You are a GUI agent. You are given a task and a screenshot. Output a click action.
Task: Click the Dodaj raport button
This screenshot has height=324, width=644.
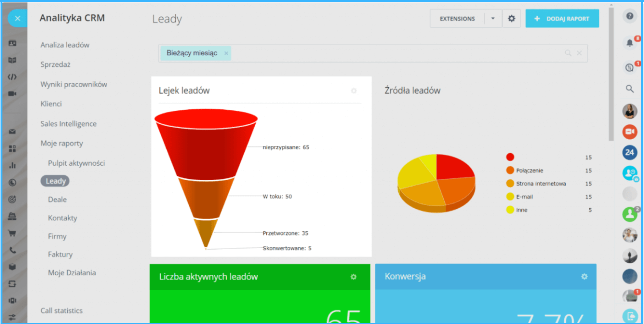(x=562, y=19)
